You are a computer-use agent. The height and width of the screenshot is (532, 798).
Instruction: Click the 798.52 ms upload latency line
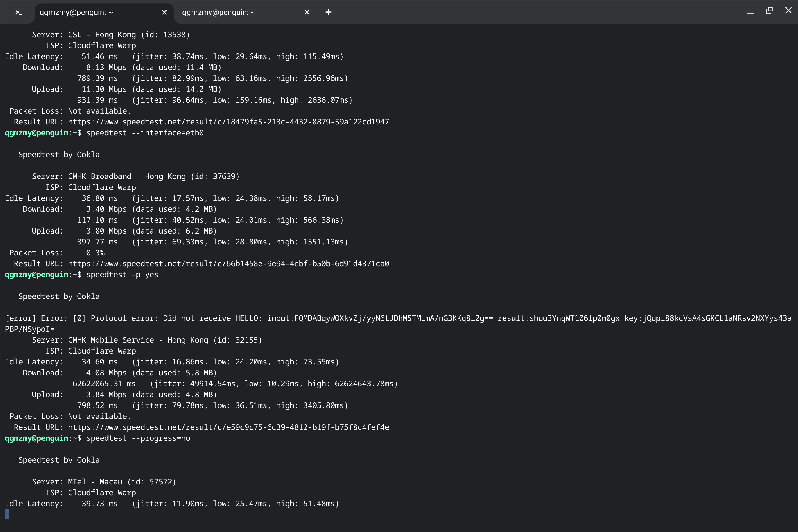click(x=212, y=405)
